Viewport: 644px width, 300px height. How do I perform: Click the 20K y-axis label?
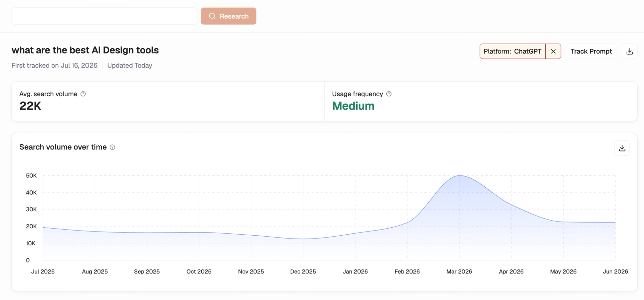coord(32,226)
